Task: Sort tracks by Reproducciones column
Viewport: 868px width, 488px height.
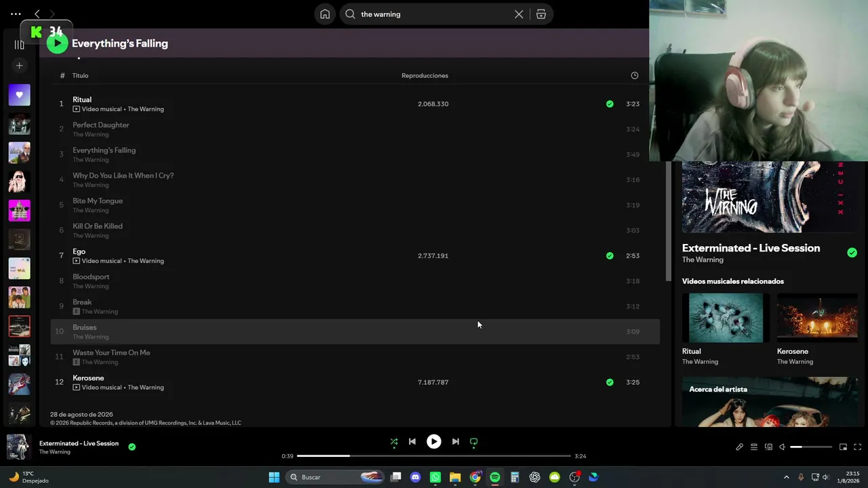Action: (x=425, y=75)
